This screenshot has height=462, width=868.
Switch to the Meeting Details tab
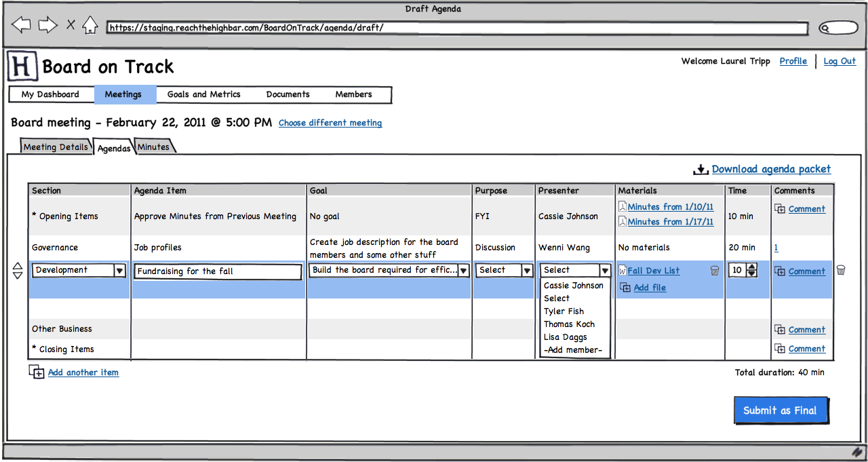coord(56,147)
